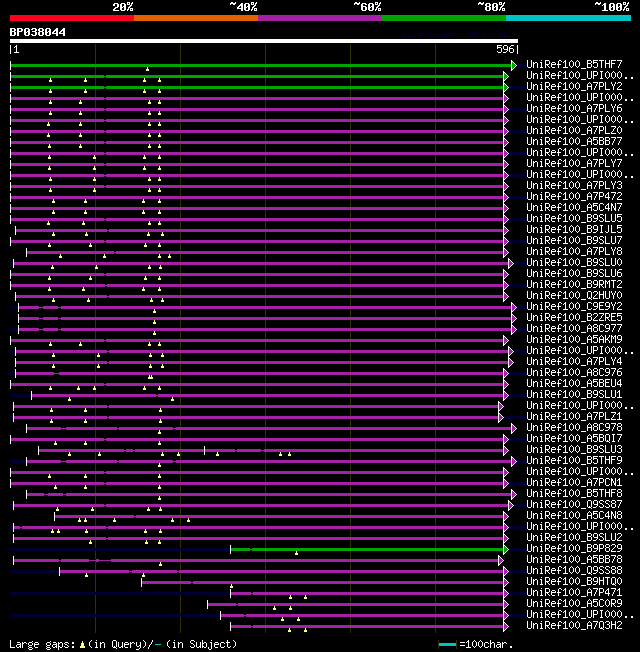640x652 pixels.
Task: Choose UniRef100_A5BEU4 from the list
Action: coord(574,384)
